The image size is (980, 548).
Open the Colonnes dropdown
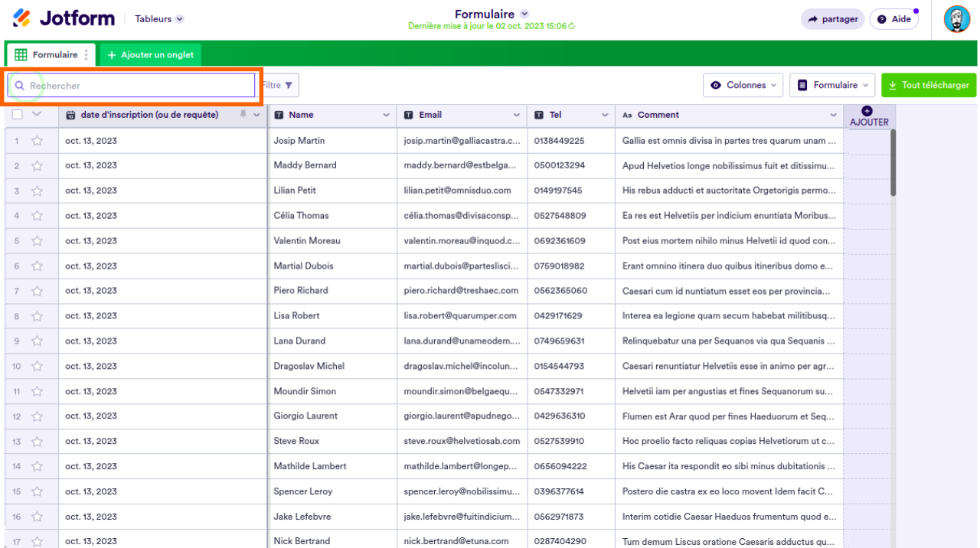click(743, 85)
